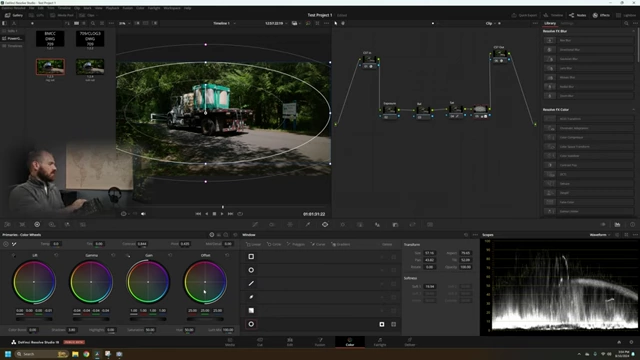The image size is (640, 360).
Task: Select the qualifier eyedropper palette icon
Action: [x=308, y=224]
